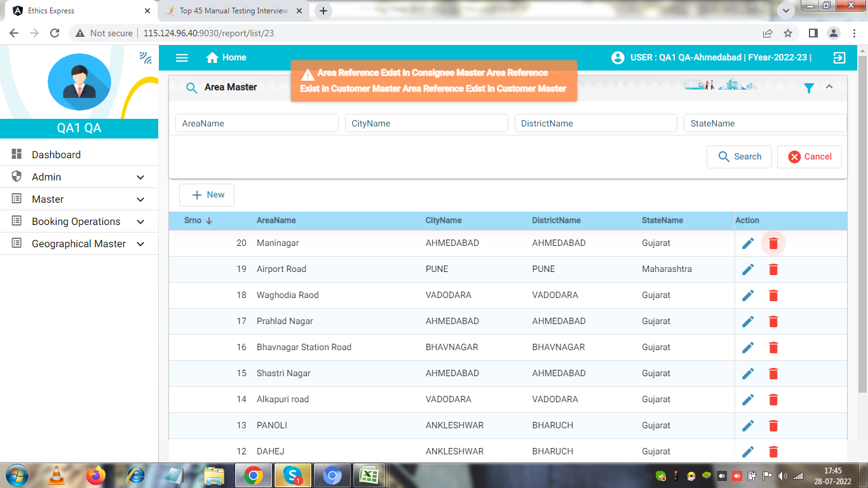Viewport: 868px width, 488px height.
Task: Delete the PANOLI area entry
Action: coord(773,426)
